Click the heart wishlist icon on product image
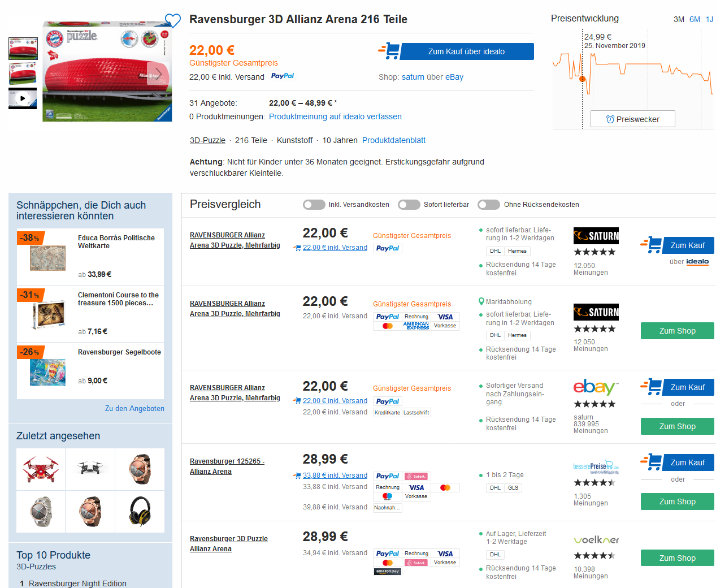 coord(173,20)
